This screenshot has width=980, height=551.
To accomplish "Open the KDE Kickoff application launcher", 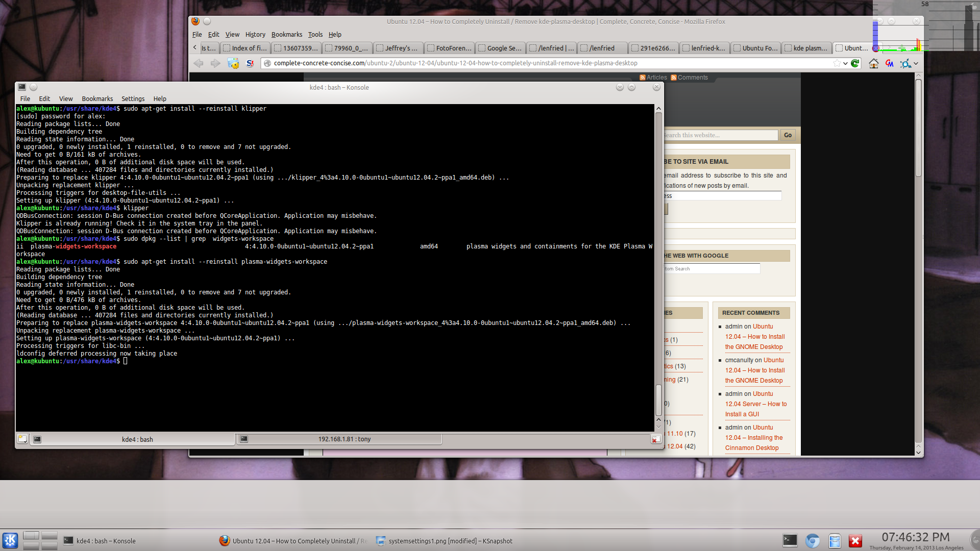I will point(10,540).
